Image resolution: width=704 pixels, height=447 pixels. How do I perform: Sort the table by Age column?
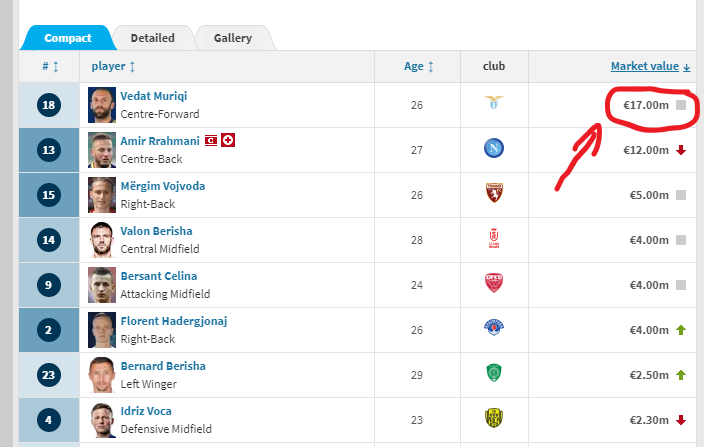(418, 66)
